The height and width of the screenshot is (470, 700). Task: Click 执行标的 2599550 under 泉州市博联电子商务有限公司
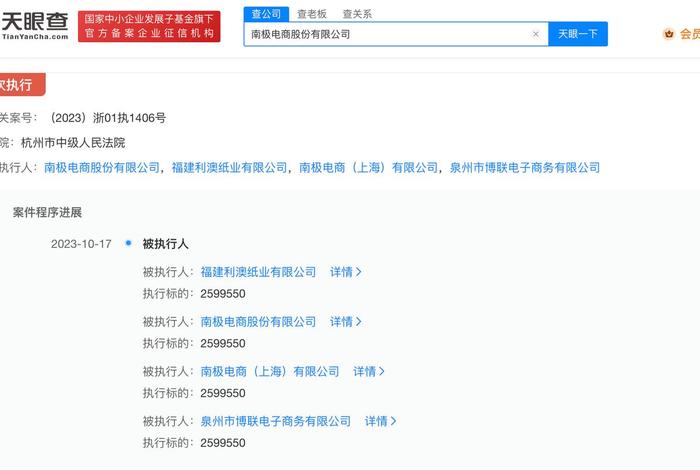click(x=194, y=443)
